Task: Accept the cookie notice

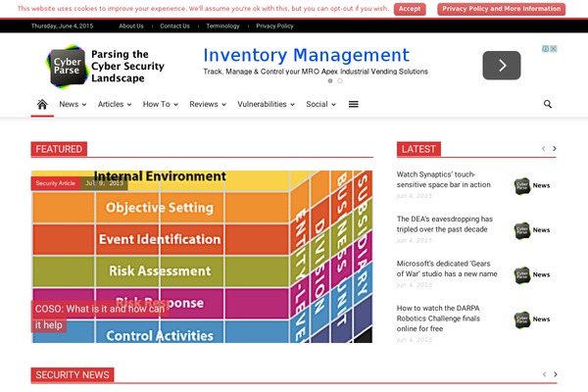Action: tap(410, 9)
